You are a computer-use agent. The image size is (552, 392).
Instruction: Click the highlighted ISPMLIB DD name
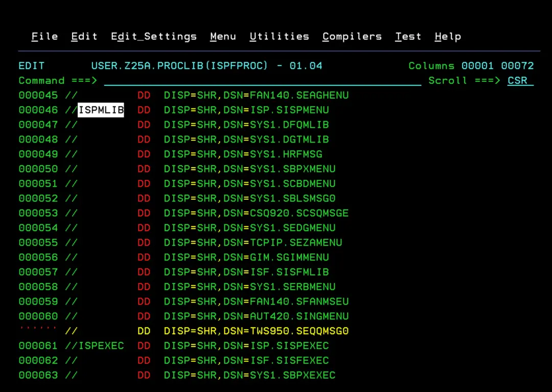101,110
